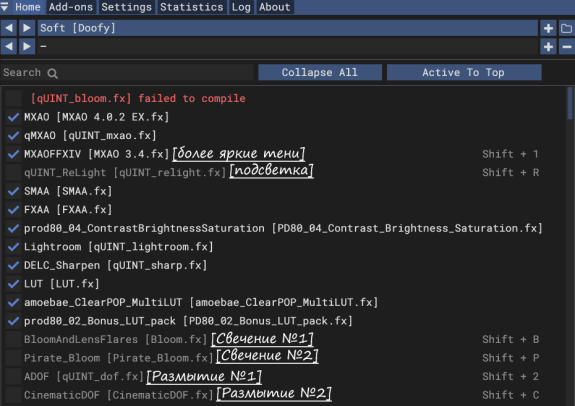Uncheck the SMAA effect
This screenshot has height=406, width=575.
14,191
